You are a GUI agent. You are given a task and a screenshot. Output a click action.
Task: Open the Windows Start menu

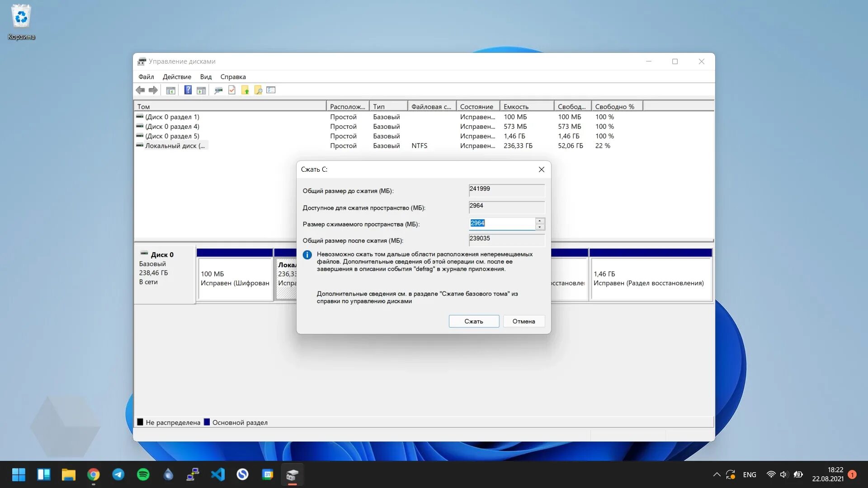19,474
